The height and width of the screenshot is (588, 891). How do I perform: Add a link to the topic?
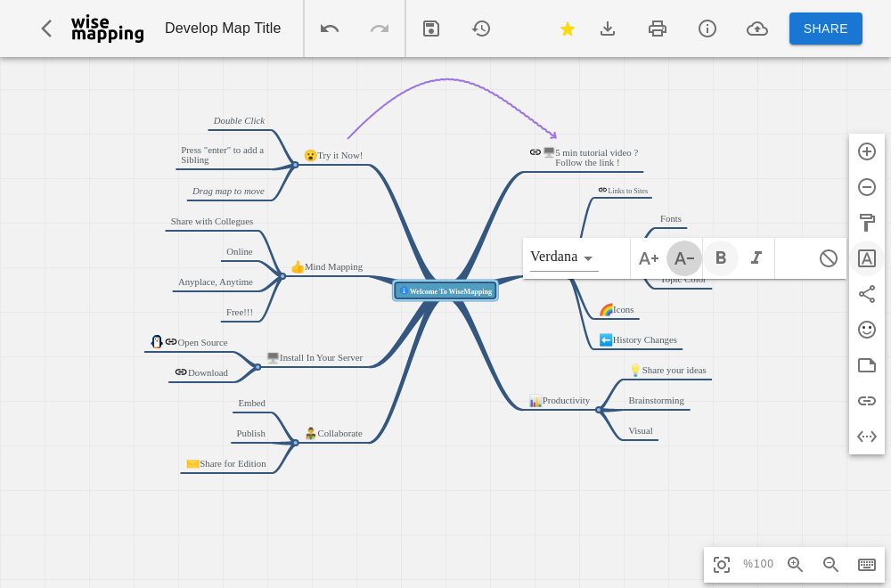point(867,401)
